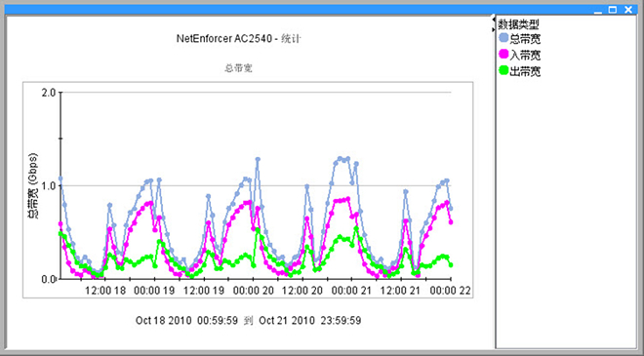Viewport: 644px width, 356px height.
Task: Select the 总带宽 legend label
Action: tap(525, 39)
